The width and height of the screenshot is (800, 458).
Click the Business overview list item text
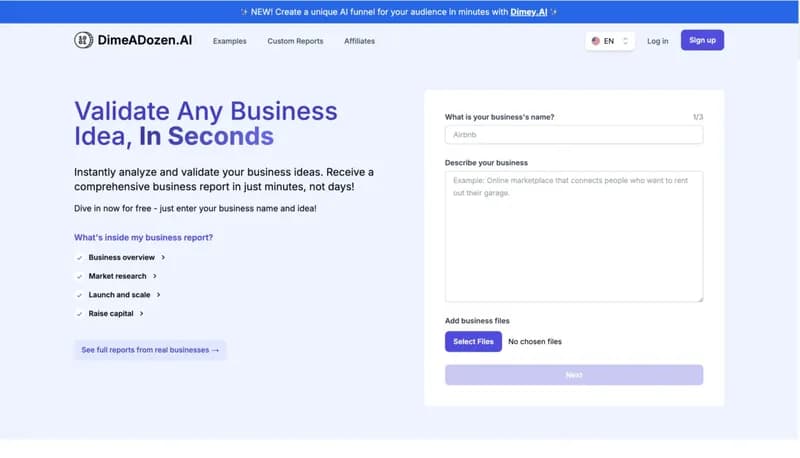(121, 258)
